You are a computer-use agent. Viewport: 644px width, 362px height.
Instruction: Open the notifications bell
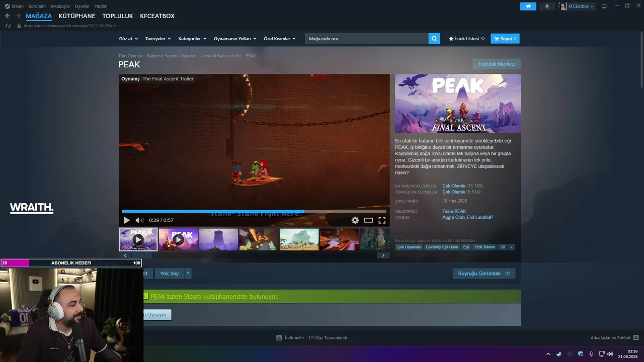click(x=547, y=6)
